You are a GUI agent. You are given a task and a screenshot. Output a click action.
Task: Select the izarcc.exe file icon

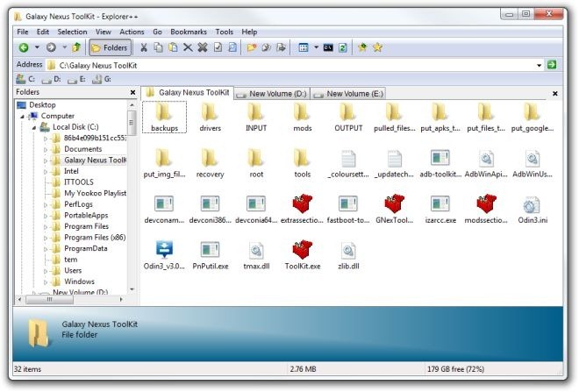click(440, 210)
